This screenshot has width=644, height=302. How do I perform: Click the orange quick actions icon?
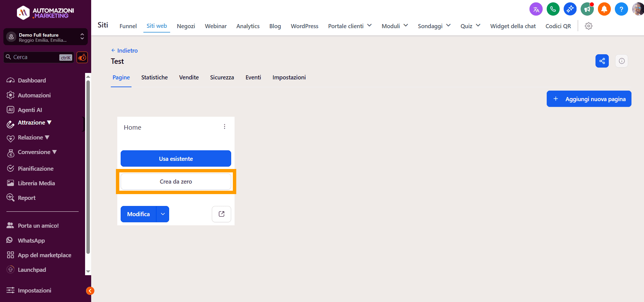click(x=82, y=57)
